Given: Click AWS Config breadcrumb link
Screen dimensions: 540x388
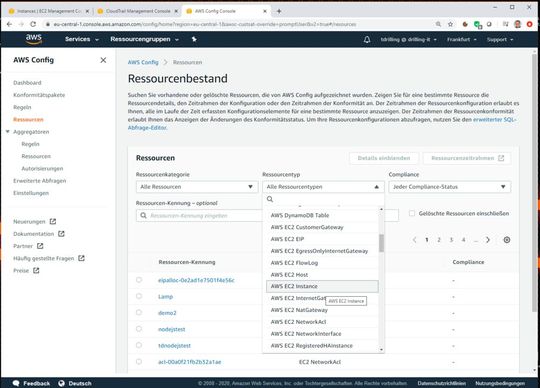Looking at the screenshot, I should (x=143, y=62).
